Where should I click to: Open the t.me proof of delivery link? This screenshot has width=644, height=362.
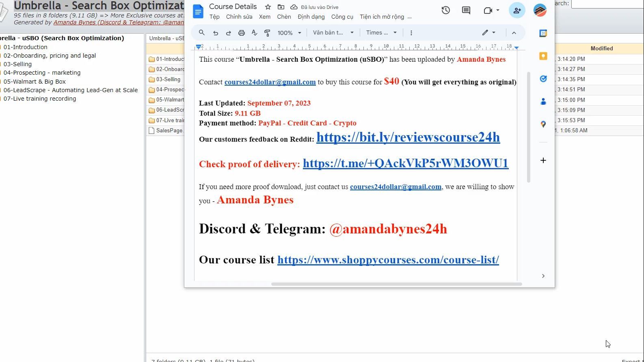pos(406,163)
